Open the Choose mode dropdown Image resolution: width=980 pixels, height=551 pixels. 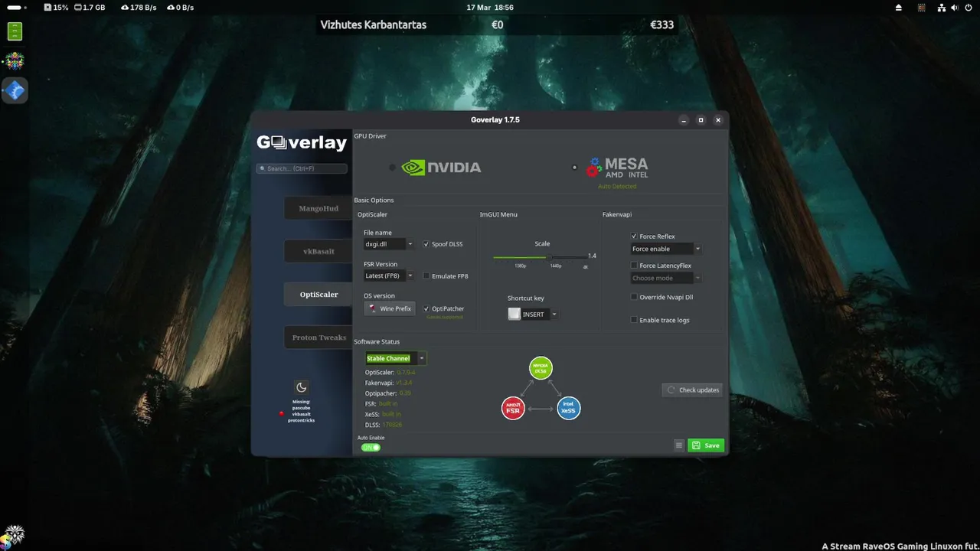(665, 278)
